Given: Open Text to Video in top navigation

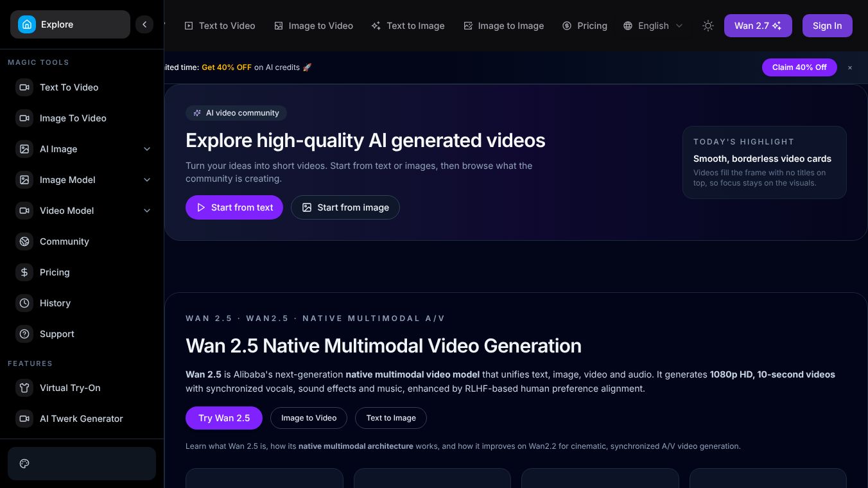Looking at the screenshot, I should [220, 26].
